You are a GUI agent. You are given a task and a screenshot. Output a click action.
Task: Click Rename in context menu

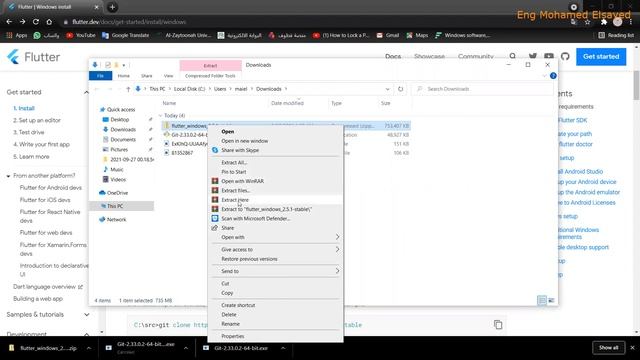230,324
